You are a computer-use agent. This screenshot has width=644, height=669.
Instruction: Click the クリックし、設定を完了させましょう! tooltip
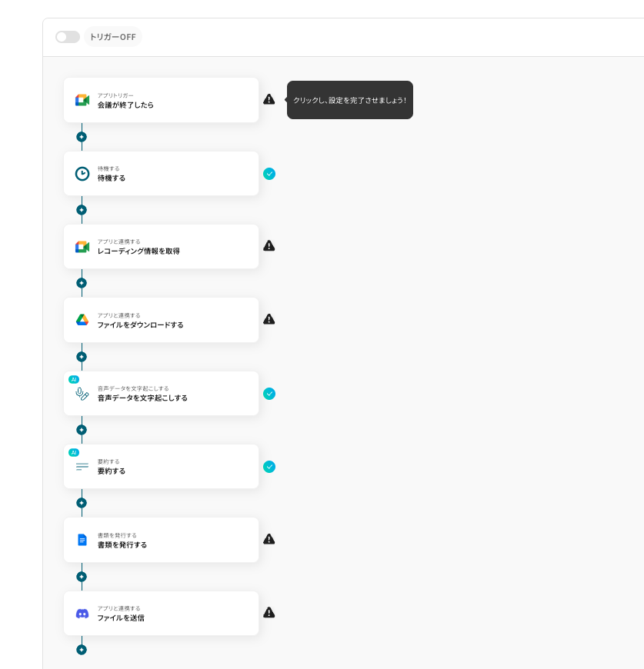tap(350, 100)
